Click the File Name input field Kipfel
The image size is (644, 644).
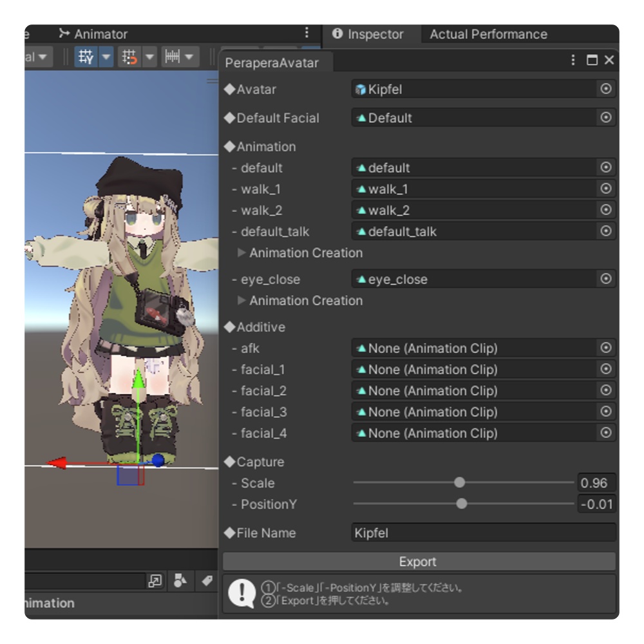484,533
